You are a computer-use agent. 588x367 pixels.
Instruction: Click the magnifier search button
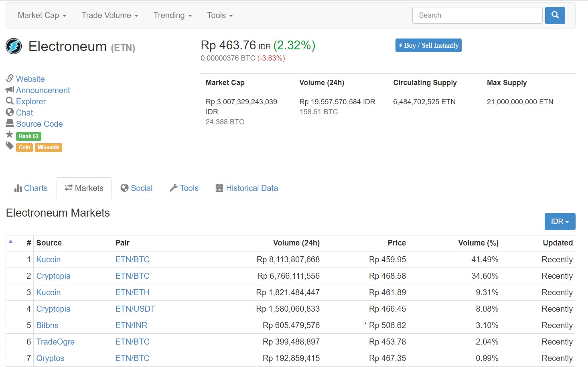pos(555,15)
